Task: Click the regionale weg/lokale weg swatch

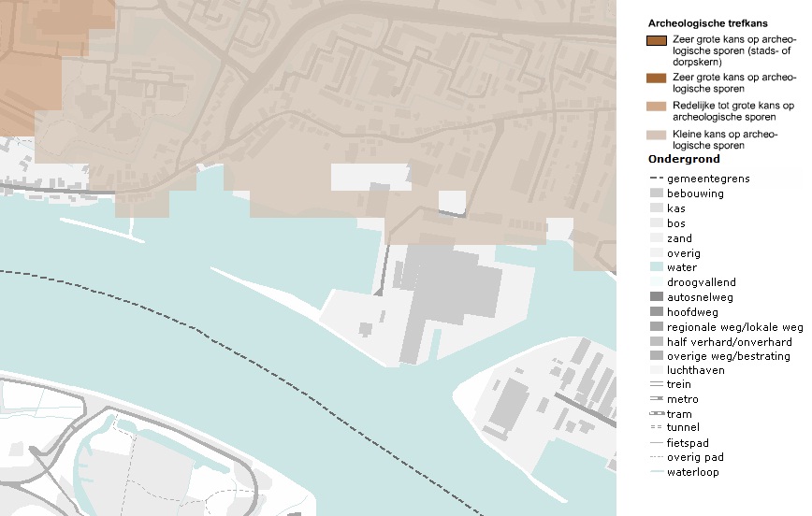Action: click(656, 326)
